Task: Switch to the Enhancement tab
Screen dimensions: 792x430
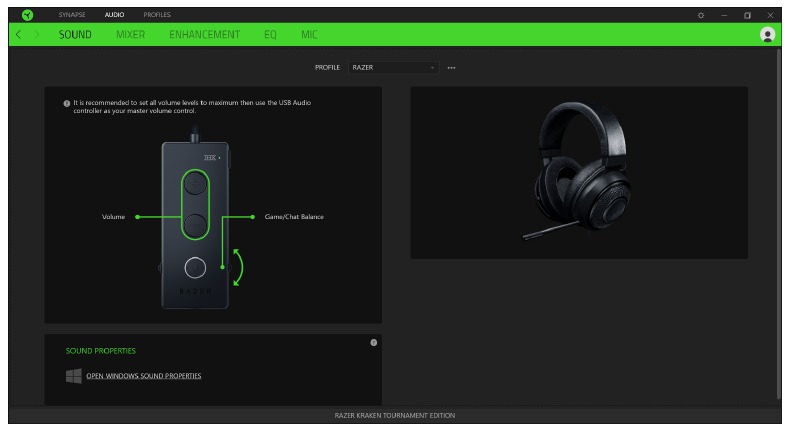Action: point(205,34)
